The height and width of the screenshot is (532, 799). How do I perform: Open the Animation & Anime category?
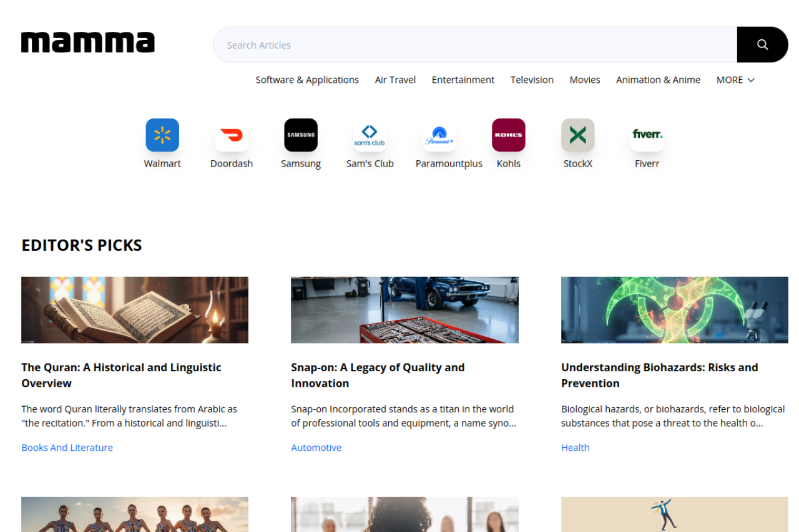click(x=658, y=80)
